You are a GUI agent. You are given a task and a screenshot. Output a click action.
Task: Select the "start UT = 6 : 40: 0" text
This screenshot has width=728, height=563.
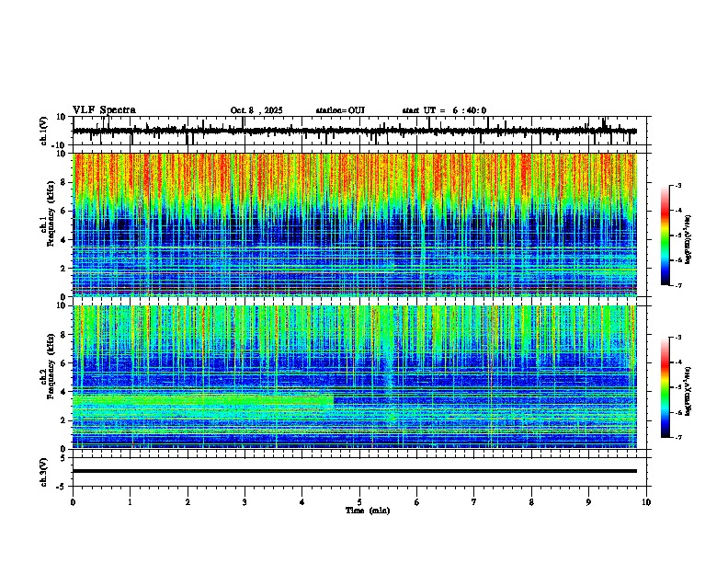[444, 110]
